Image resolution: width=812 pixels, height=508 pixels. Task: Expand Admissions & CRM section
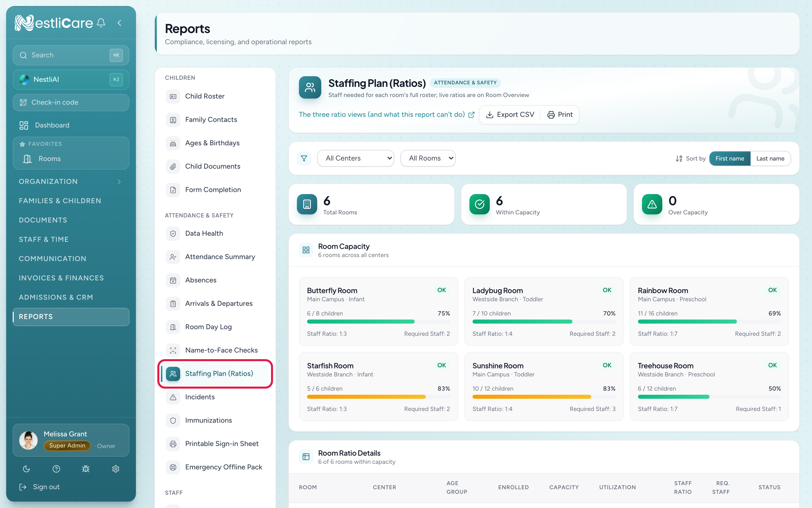click(71, 297)
